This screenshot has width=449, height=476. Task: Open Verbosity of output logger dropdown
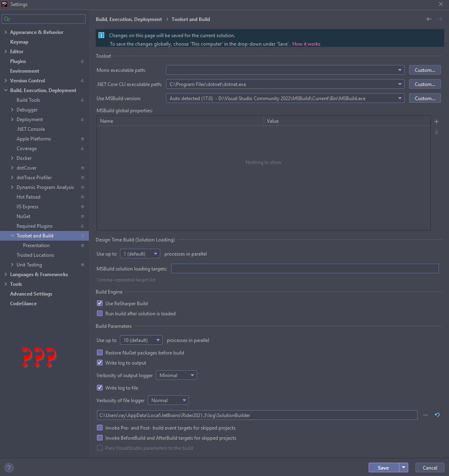tap(176, 375)
